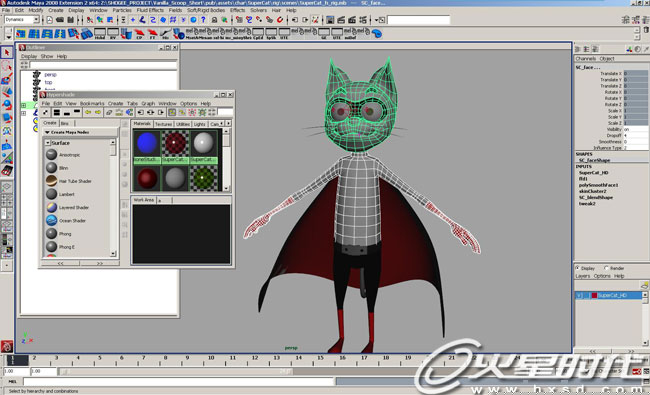Click the MEL command line field

pyautogui.click(x=179, y=381)
